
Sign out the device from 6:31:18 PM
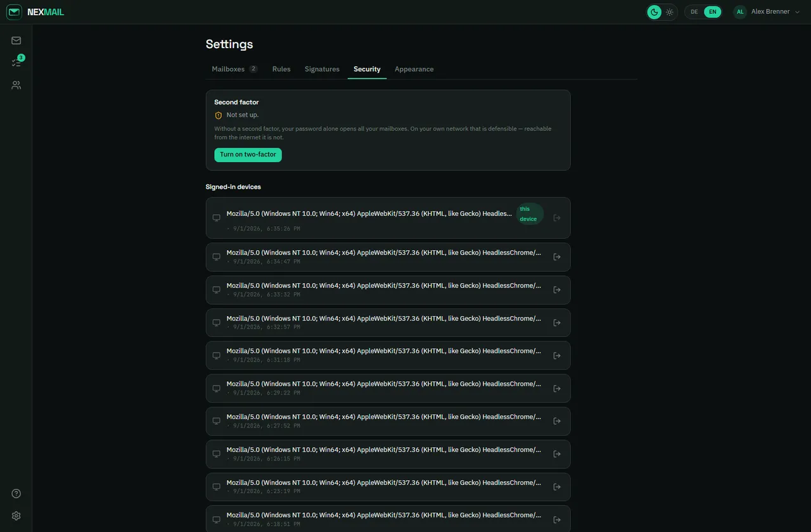click(x=557, y=356)
